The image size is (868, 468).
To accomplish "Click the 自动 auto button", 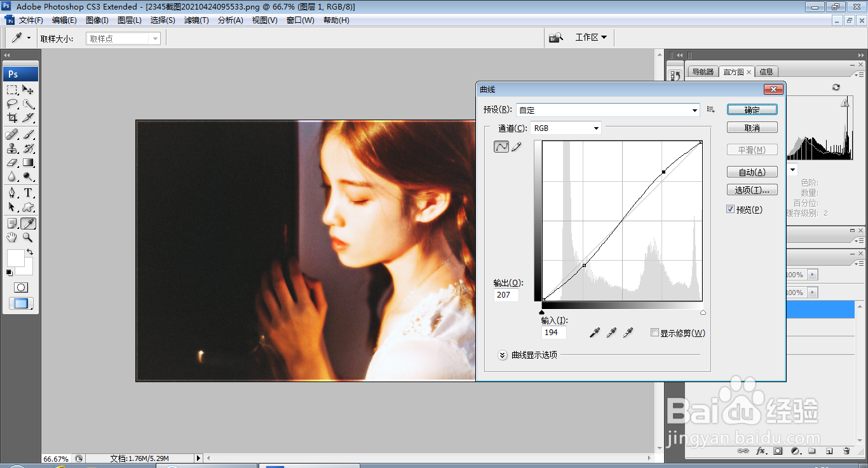I will (752, 172).
